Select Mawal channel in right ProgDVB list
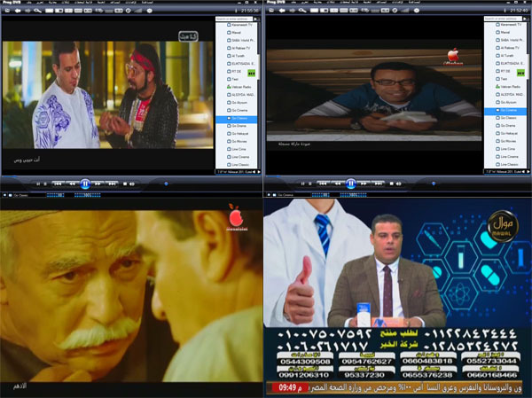Screen dimensions: 532x398 coord(503,32)
